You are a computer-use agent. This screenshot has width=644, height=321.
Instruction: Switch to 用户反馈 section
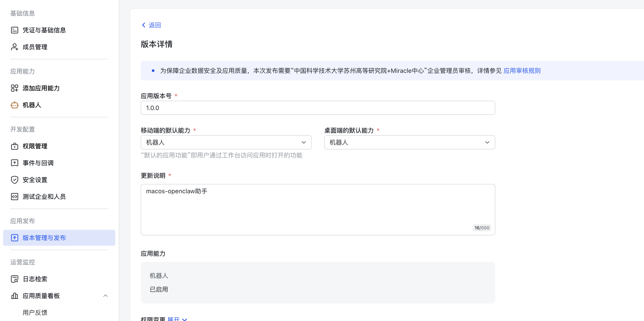(35, 313)
